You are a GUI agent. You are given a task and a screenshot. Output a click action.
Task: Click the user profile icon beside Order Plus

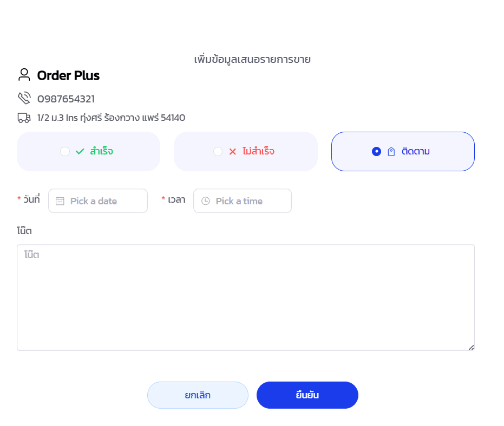click(24, 75)
